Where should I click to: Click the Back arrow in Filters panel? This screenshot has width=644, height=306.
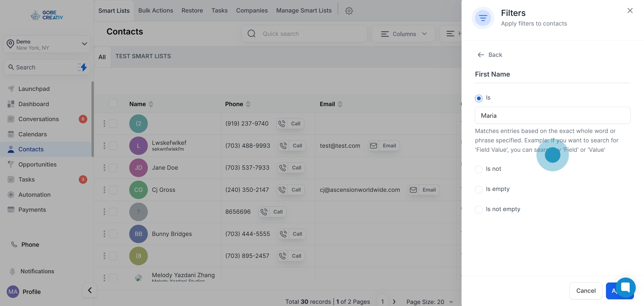[x=481, y=55]
